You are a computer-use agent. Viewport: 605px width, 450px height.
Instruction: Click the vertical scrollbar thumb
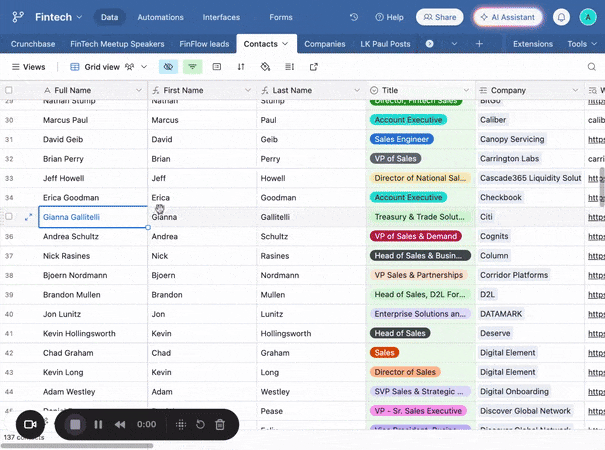click(602, 187)
